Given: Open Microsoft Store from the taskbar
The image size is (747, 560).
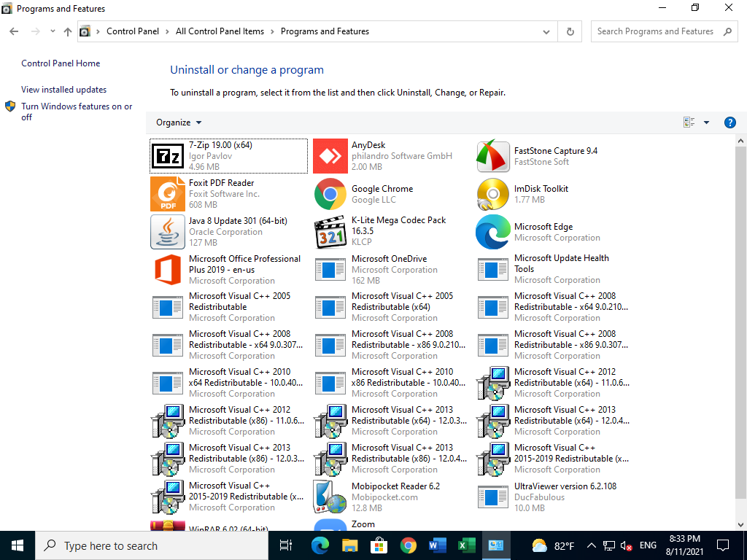Looking at the screenshot, I should tap(379, 545).
